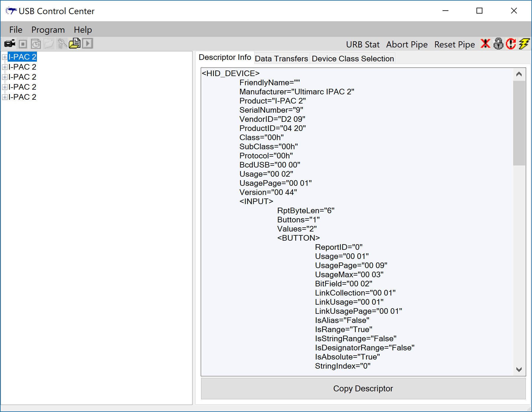This screenshot has width=532, height=412.
Task: Expand the second I-PAC 2 tree node
Action: click(5, 67)
